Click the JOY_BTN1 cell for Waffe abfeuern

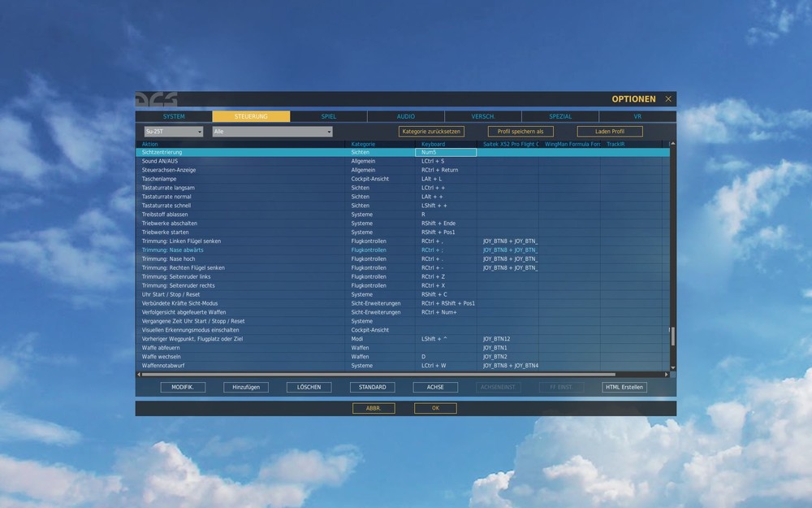tap(508, 348)
